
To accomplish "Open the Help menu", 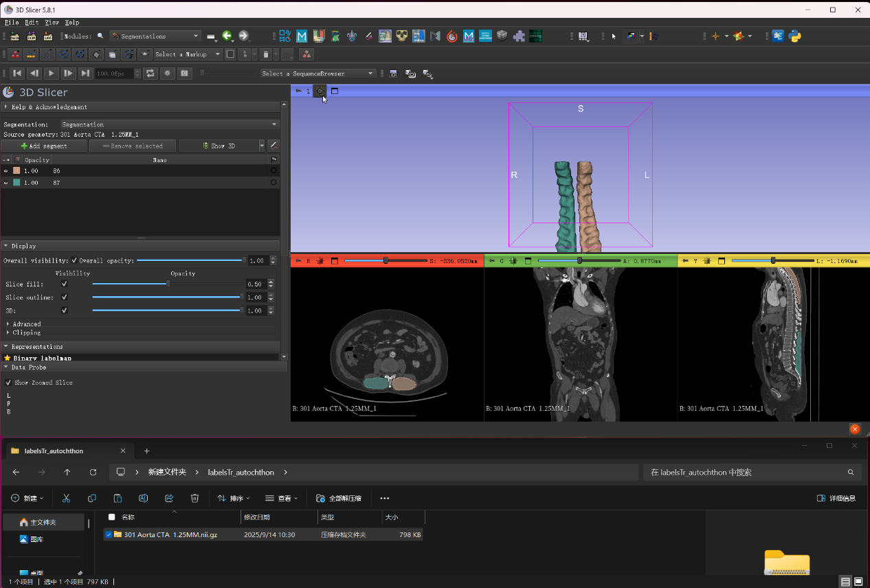I will click(x=72, y=22).
